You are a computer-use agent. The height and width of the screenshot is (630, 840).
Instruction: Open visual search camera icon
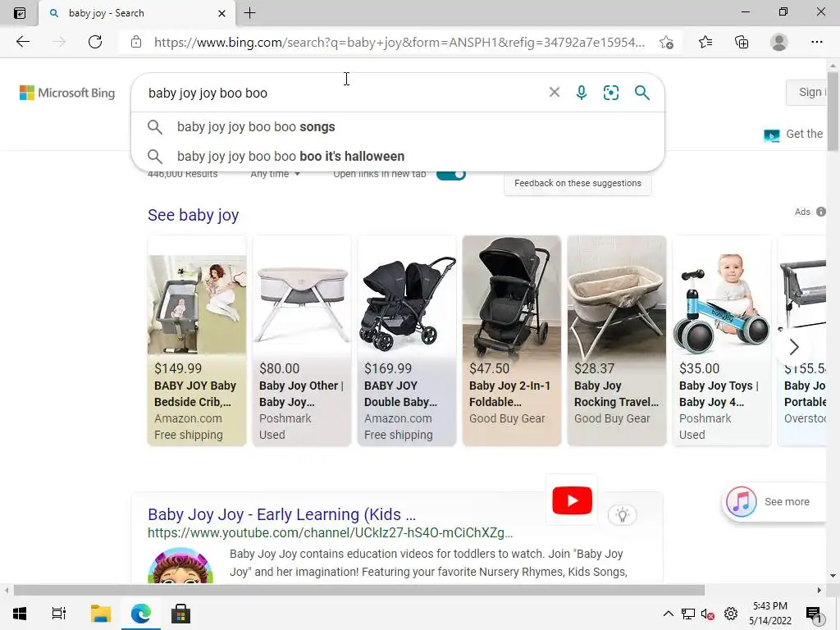pos(610,92)
